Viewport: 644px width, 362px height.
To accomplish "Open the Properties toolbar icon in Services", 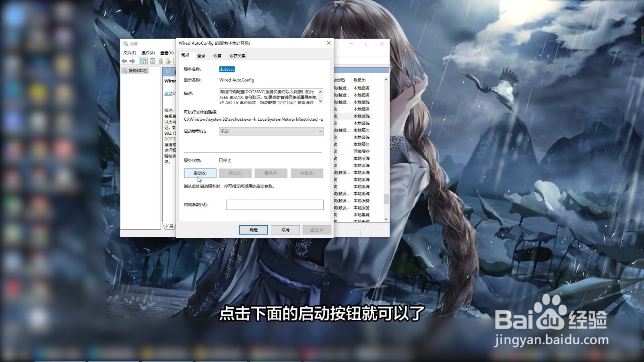I will pyautogui.click(x=153, y=61).
